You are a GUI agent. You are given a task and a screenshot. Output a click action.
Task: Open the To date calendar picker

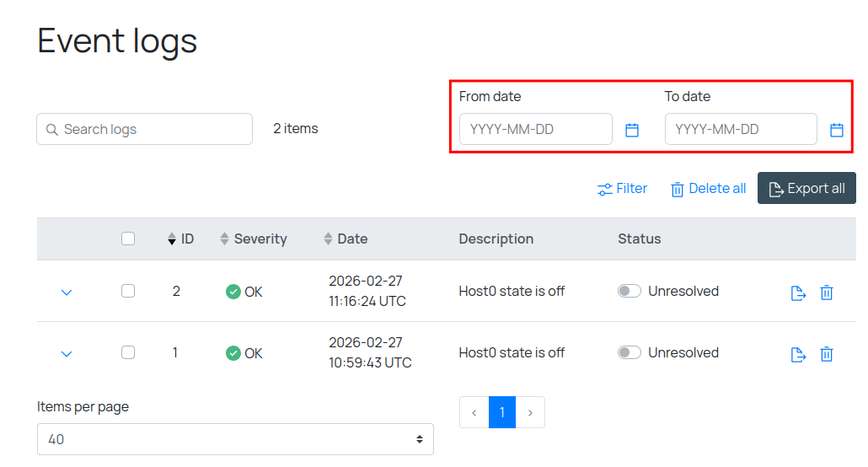coord(837,130)
